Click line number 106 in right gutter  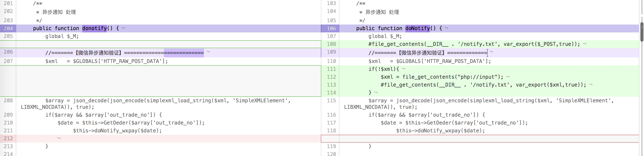[x=331, y=28]
